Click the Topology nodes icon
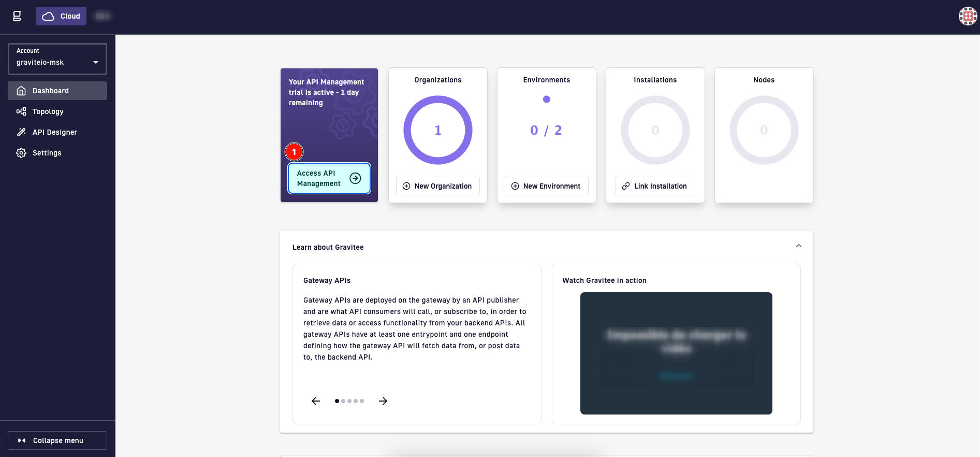 21,111
